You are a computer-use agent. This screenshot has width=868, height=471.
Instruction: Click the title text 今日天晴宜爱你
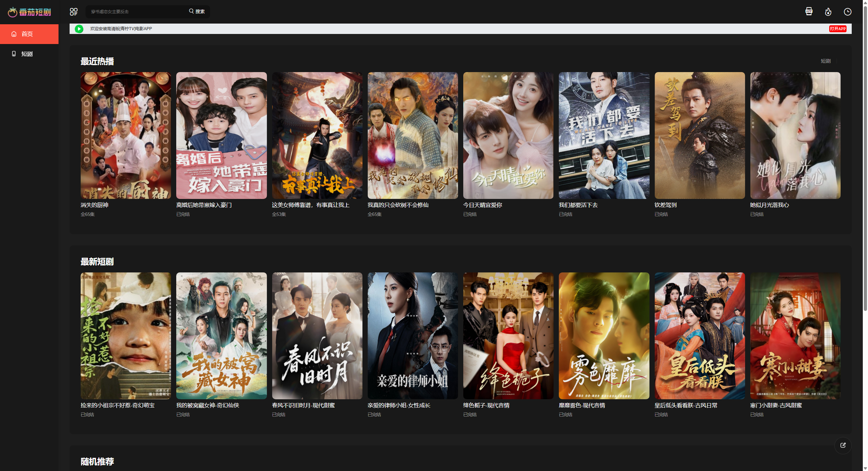(483, 205)
